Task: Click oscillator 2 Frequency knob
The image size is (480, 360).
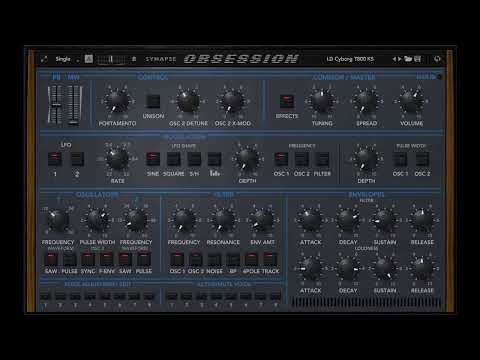Action: (136, 220)
